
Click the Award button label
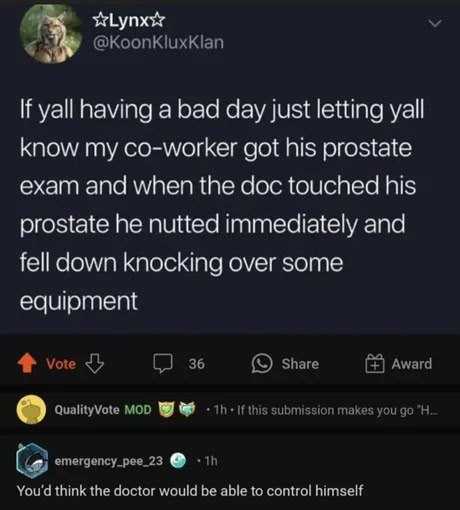pyautogui.click(x=412, y=364)
